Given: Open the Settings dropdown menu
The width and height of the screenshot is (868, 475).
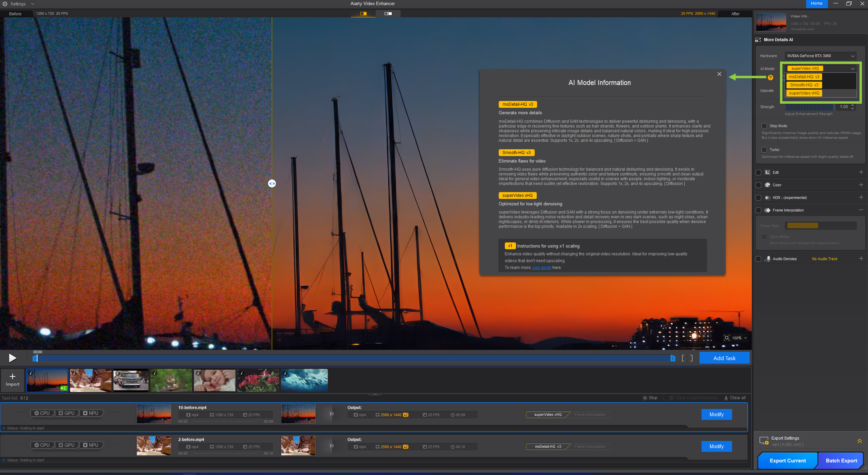Looking at the screenshot, I should pos(18,4).
